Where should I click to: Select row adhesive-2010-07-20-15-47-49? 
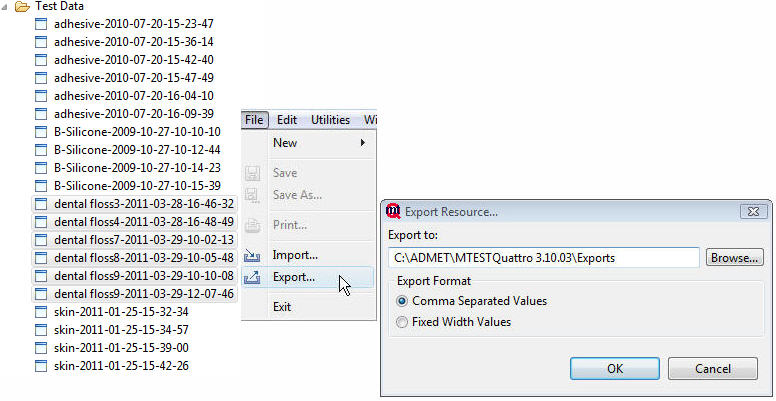(x=125, y=78)
